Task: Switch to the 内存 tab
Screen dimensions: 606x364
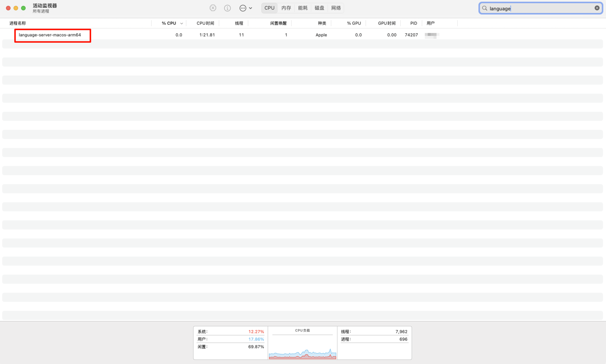Action: tap(286, 8)
